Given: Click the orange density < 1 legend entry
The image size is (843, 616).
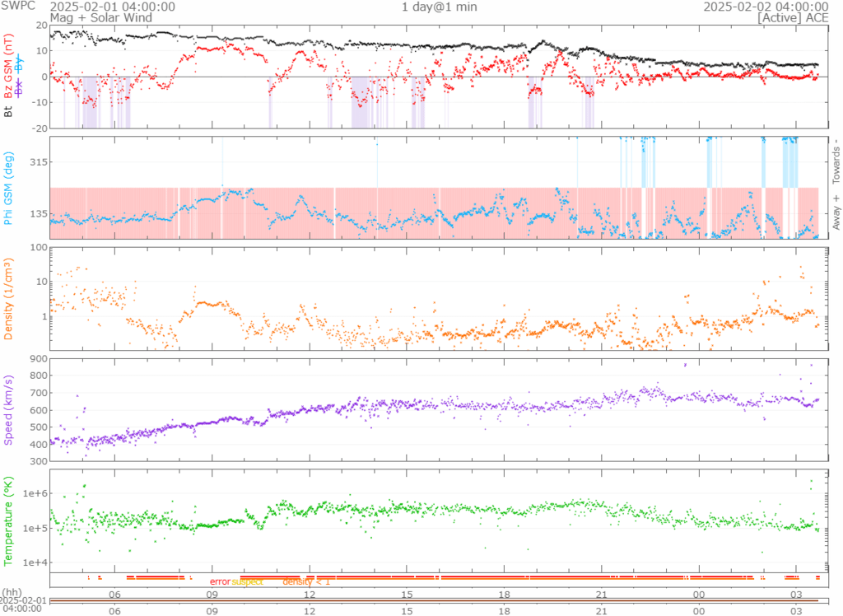Looking at the screenshot, I should click(306, 582).
